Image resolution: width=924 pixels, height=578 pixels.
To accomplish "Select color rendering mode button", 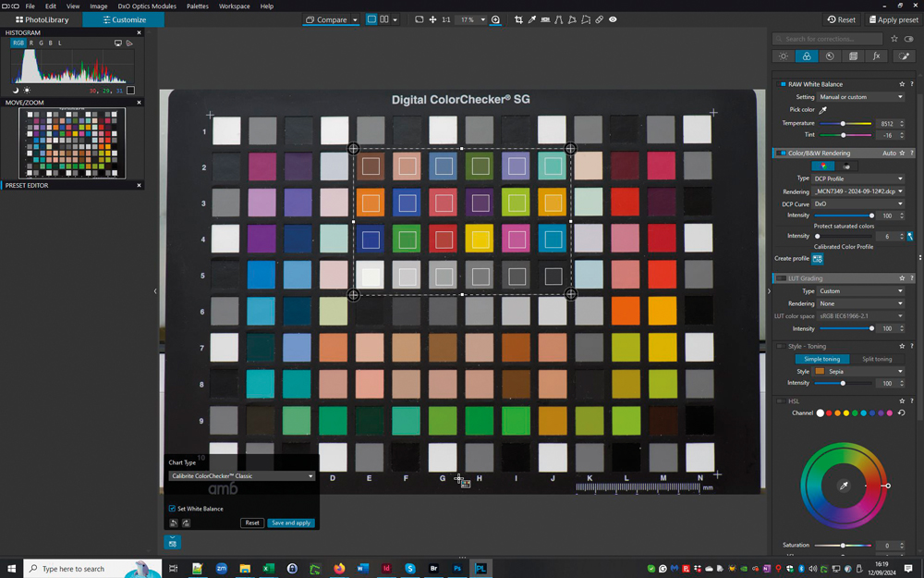I will coord(823,166).
